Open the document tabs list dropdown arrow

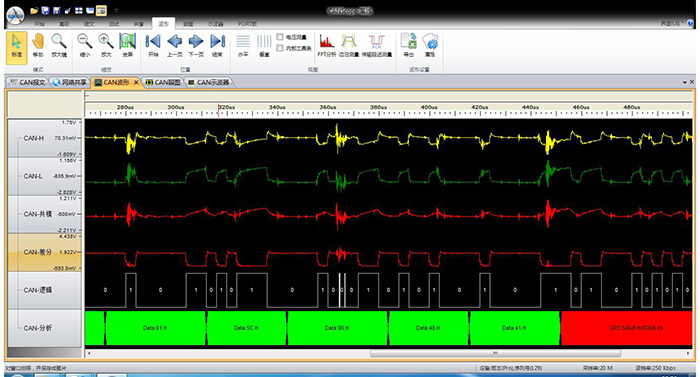click(685, 82)
